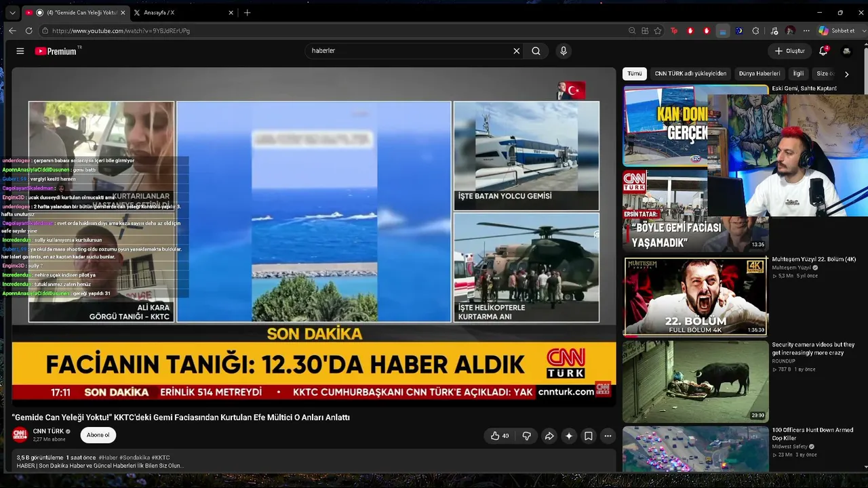Screen dimensions: 868x488
Task: Go back with the browser arrow
Action: (x=12, y=30)
